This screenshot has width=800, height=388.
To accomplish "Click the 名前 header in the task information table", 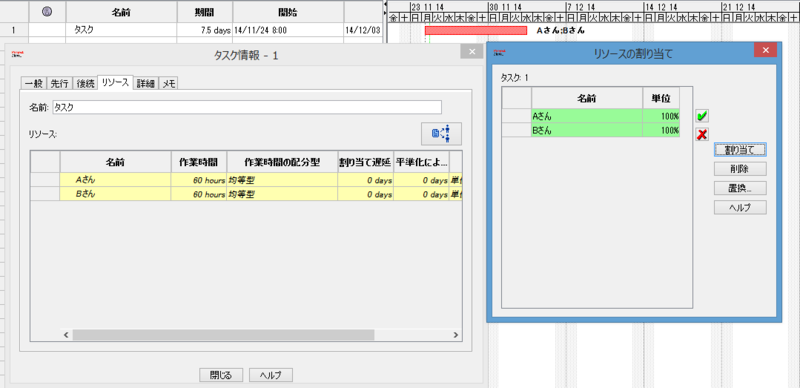I will [115, 162].
